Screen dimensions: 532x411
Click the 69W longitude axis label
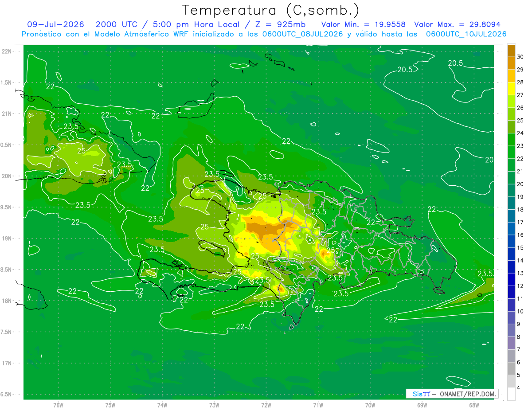point(422,405)
